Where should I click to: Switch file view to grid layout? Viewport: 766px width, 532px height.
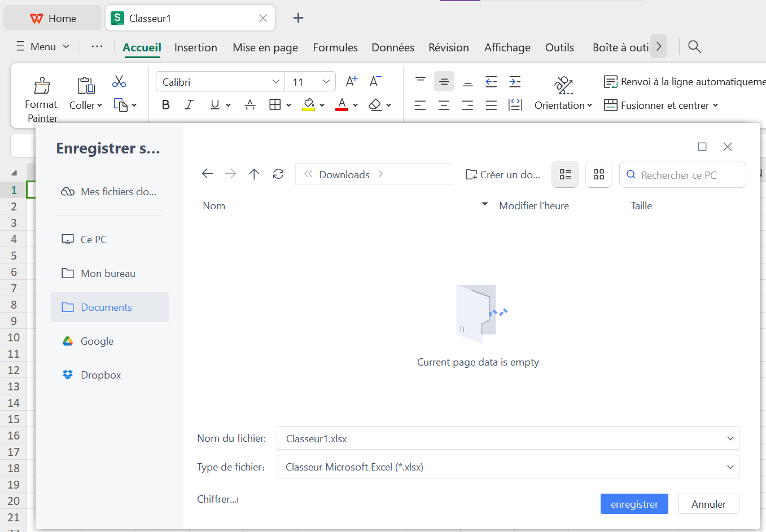(x=598, y=174)
